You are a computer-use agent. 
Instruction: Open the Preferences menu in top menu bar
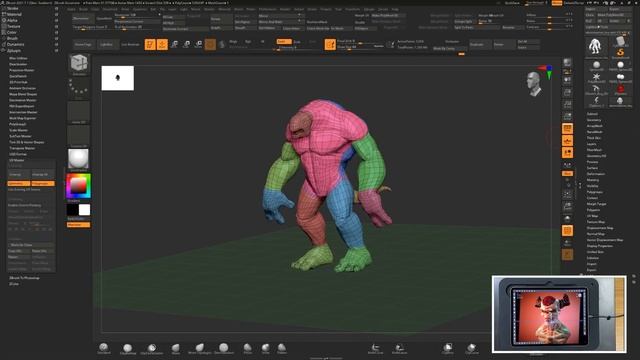268,9
